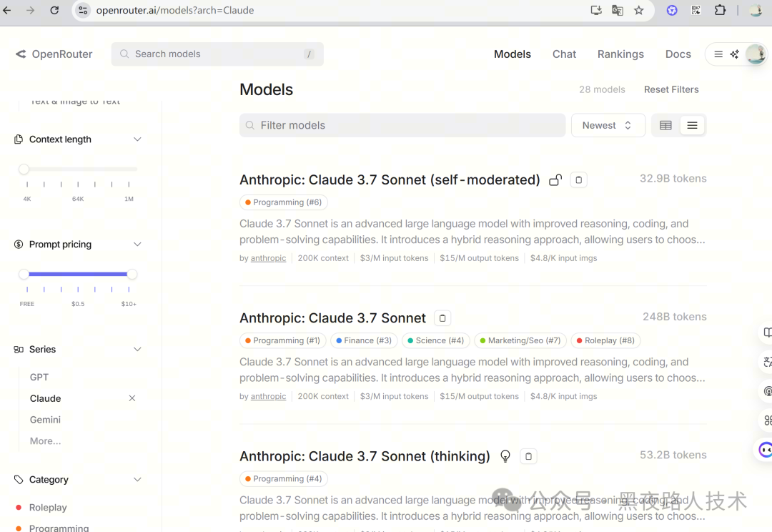Click the Prompt pricing left slider handle
This screenshot has height=532, width=772.
point(24,274)
